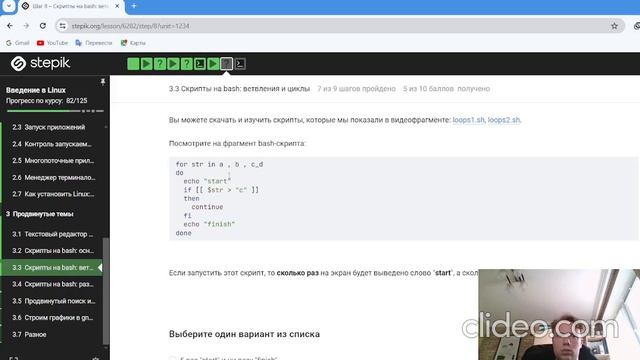640x360 pixels.
Task: Open lesson 3.6 Строим графики в gn...
Action: click(52, 318)
